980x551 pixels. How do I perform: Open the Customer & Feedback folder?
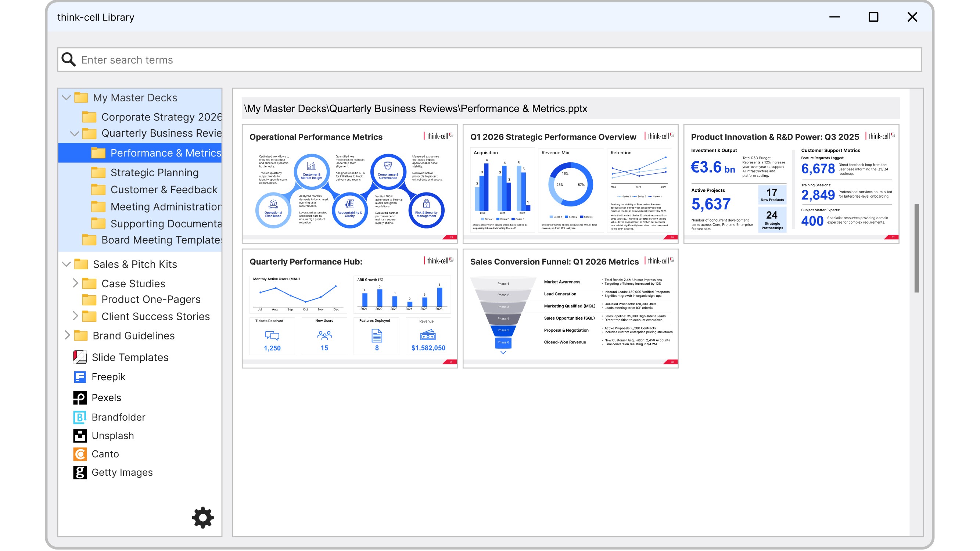(x=164, y=190)
